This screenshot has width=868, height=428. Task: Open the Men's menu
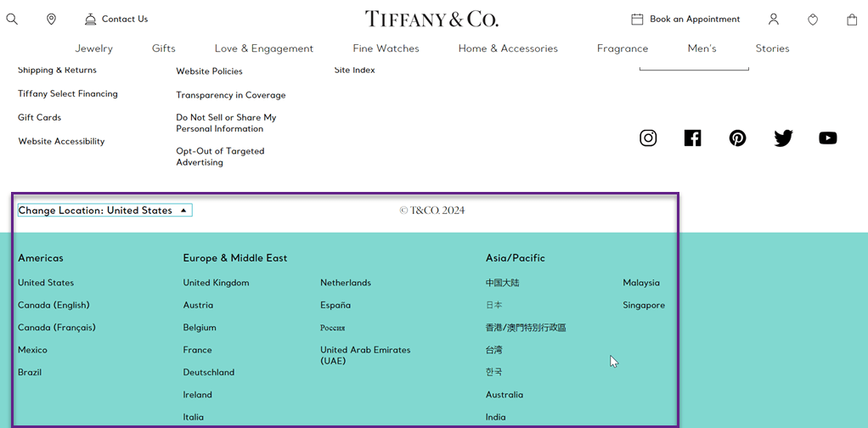(702, 48)
